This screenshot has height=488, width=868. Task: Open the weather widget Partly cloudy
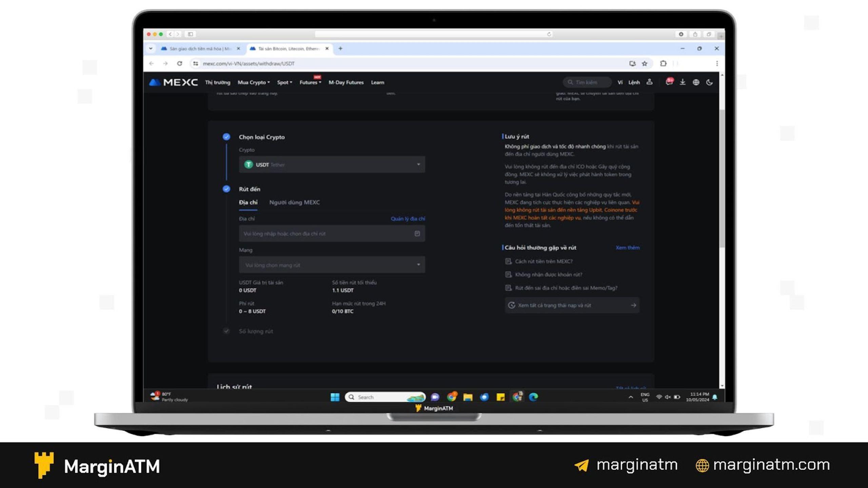(x=170, y=397)
